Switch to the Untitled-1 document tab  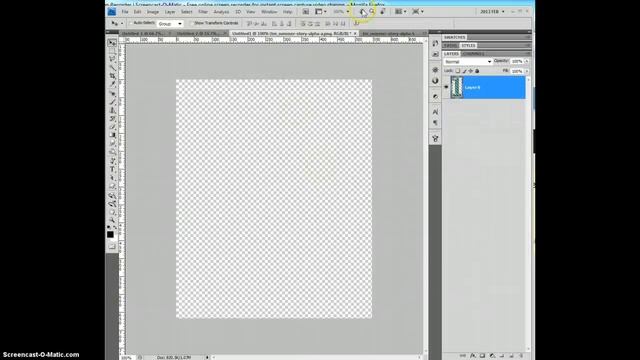click(x=145, y=33)
